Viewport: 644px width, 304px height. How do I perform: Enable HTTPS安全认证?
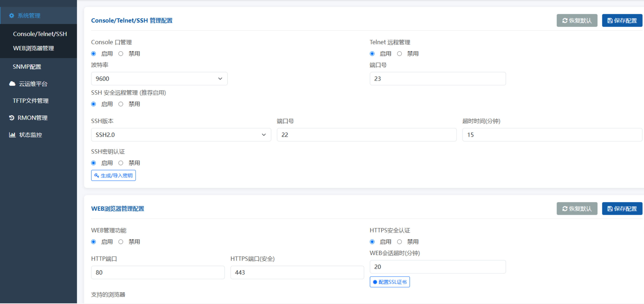pyautogui.click(x=372, y=242)
